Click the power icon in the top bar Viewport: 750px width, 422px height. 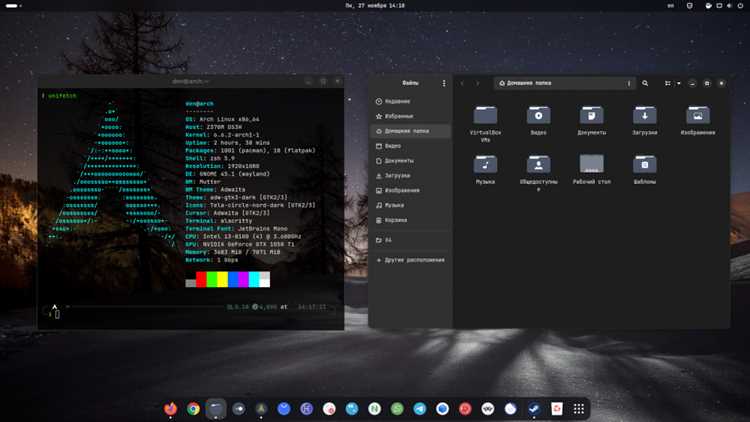(740, 6)
